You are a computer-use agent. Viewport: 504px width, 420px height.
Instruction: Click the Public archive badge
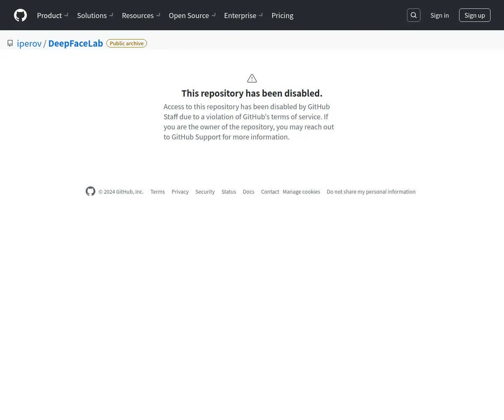pos(126,43)
